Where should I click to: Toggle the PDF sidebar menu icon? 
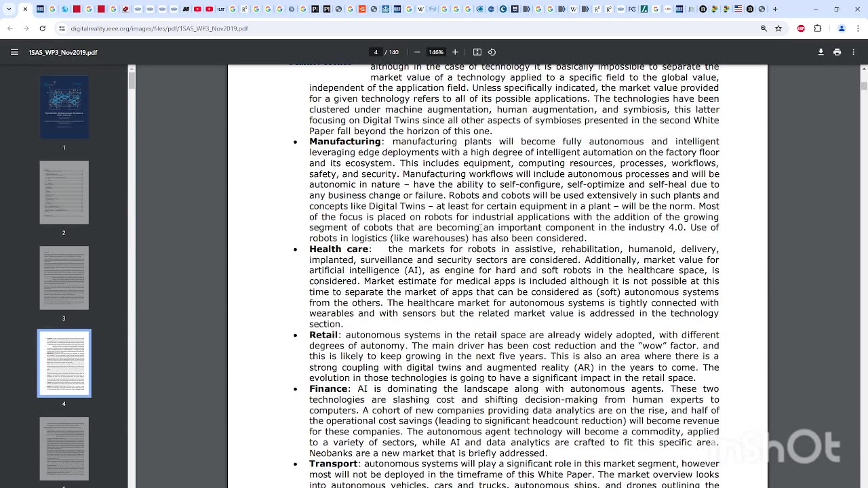(14, 52)
